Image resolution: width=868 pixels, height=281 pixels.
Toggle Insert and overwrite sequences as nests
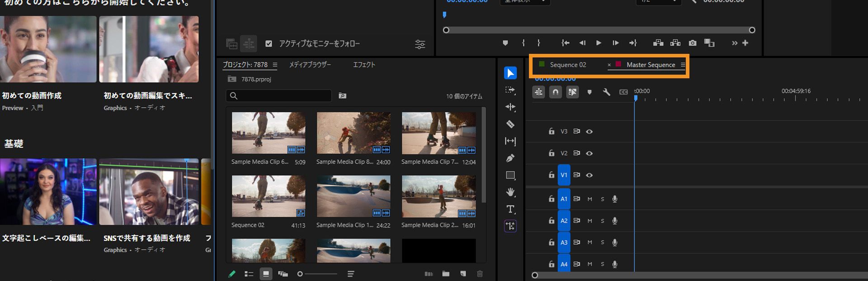538,92
